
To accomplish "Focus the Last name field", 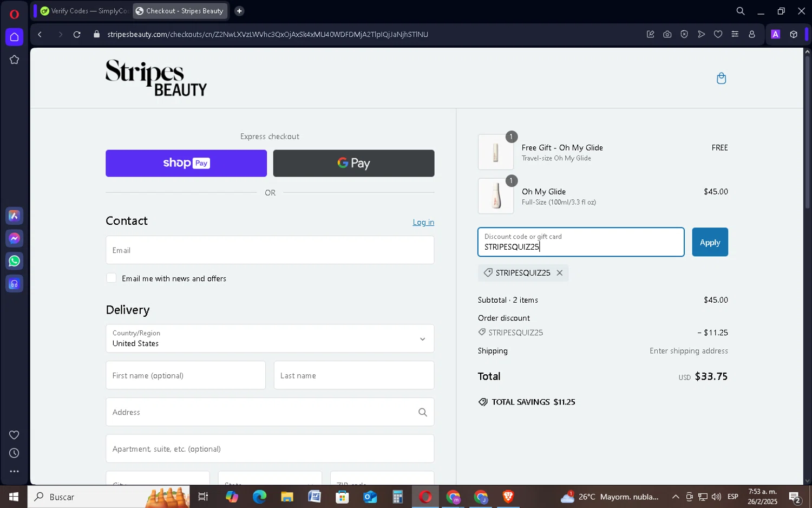I will coord(354,375).
